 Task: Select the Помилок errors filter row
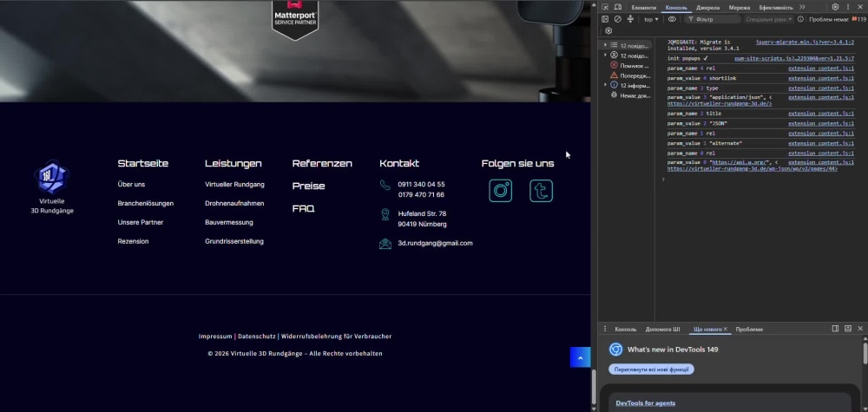[x=630, y=65]
